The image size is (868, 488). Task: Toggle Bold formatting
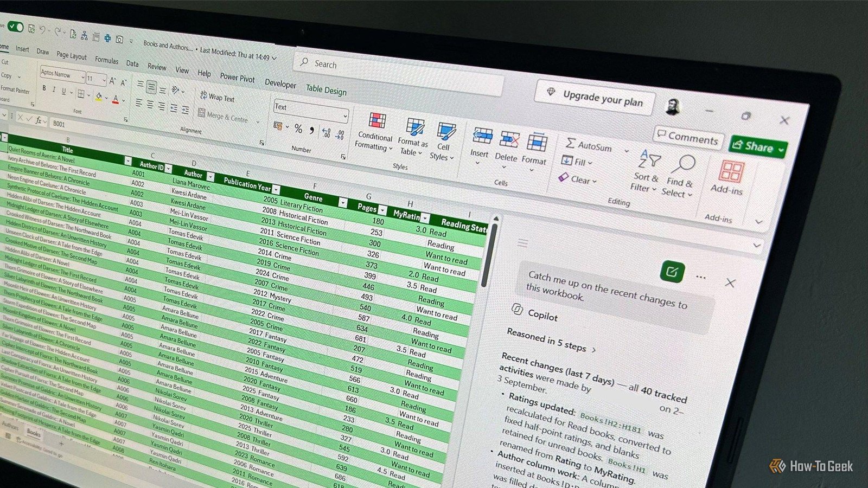tap(44, 88)
